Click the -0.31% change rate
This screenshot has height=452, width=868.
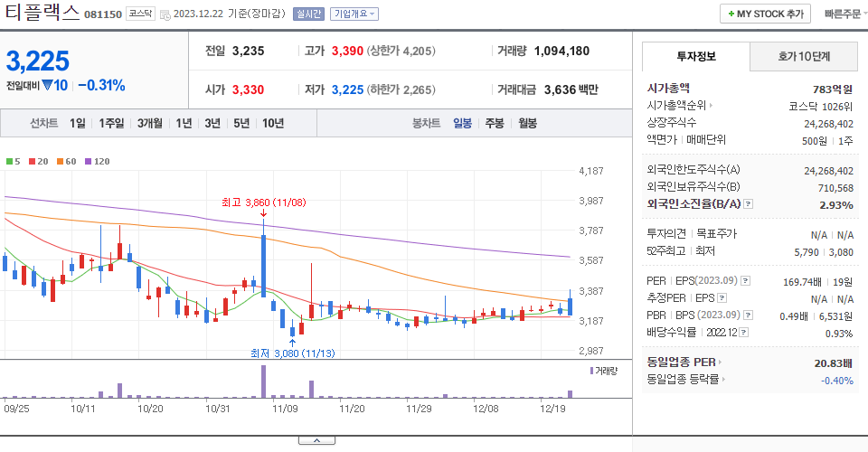pyautogui.click(x=101, y=85)
